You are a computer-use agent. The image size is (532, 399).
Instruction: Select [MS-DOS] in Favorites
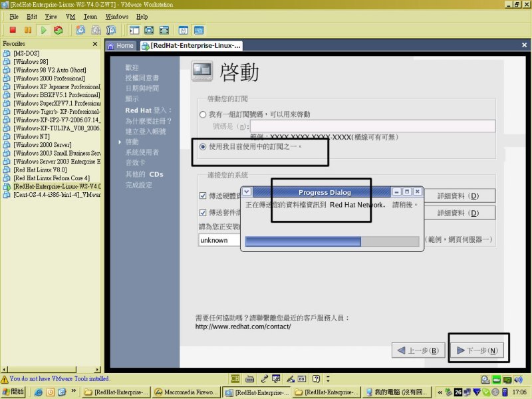click(x=27, y=53)
